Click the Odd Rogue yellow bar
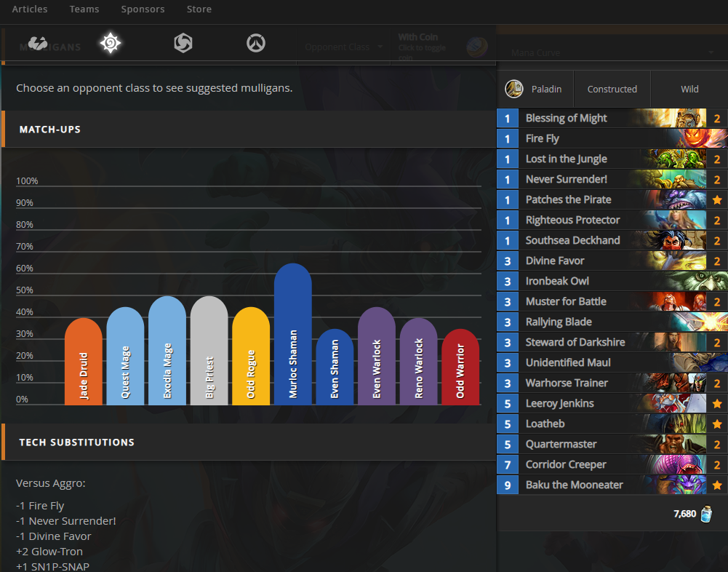Screen dimensions: 728x572 point(251,356)
